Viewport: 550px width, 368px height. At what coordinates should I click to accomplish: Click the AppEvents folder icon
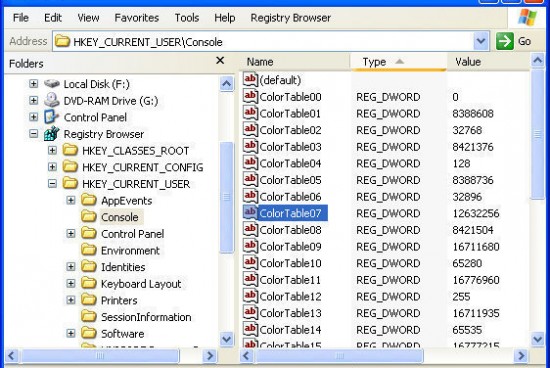coord(89,200)
